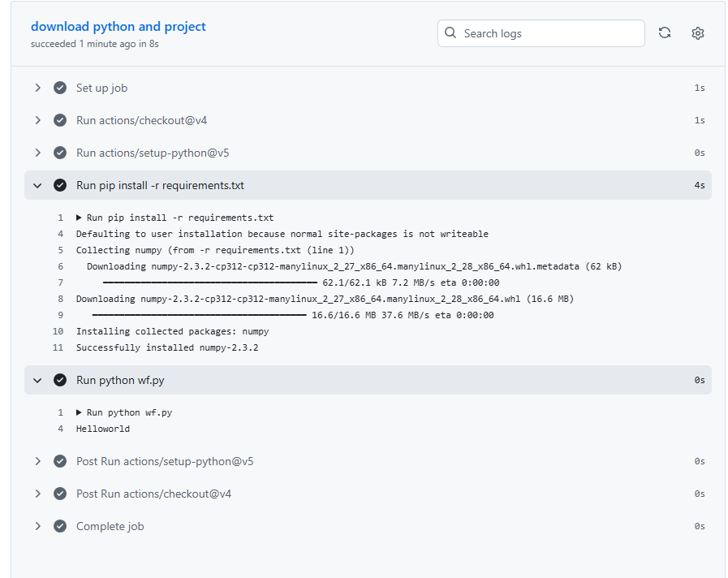Collapse the Run python wf.py step

(37, 380)
